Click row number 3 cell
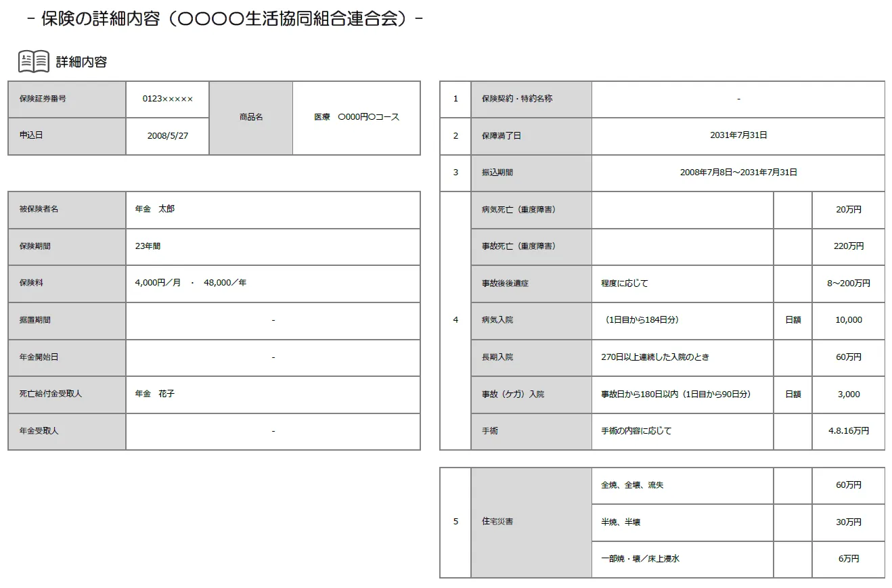This screenshot has width=892, height=588. [455, 173]
